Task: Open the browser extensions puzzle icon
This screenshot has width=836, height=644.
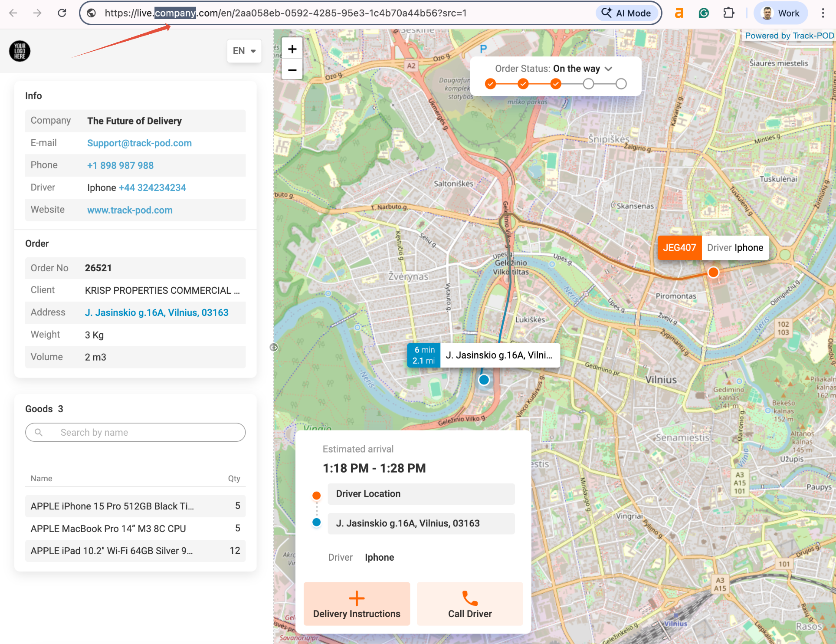Action: point(729,13)
